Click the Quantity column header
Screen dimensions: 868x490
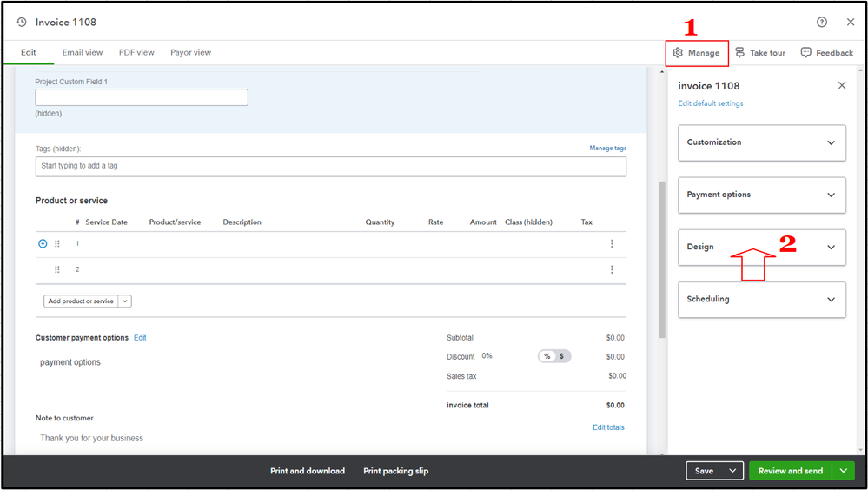coord(380,222)
